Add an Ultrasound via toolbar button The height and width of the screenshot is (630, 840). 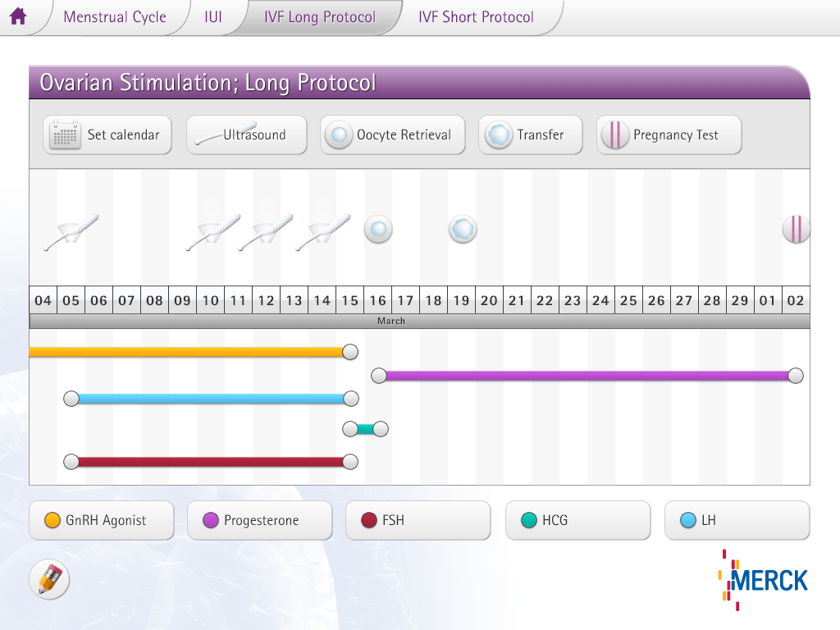[246, 135]
